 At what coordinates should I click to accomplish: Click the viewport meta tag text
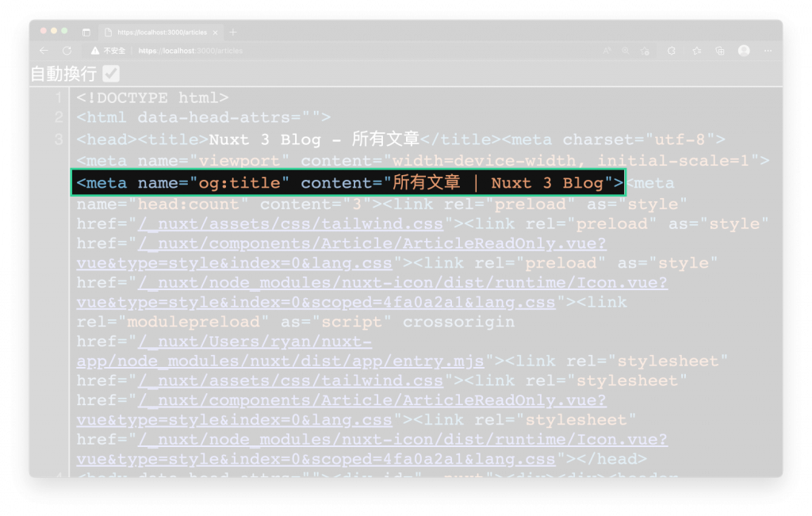click(423, 161)
